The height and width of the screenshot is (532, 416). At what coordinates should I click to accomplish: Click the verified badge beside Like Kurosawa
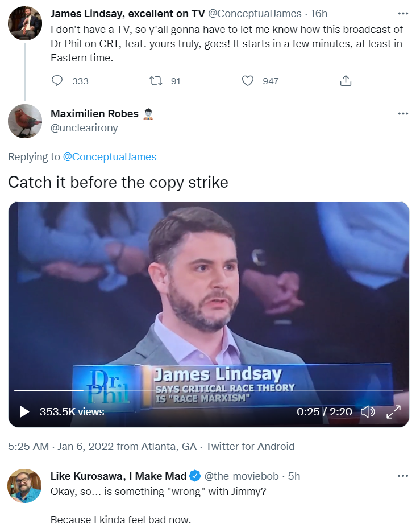point(195,476)
